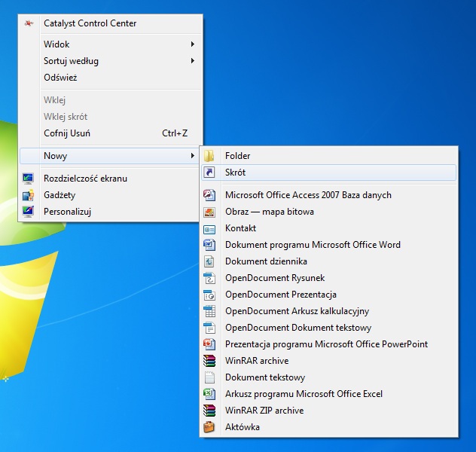Open Catalyst Control Center
The width and height of the screenshot is (476, 452).
point(110,23)
